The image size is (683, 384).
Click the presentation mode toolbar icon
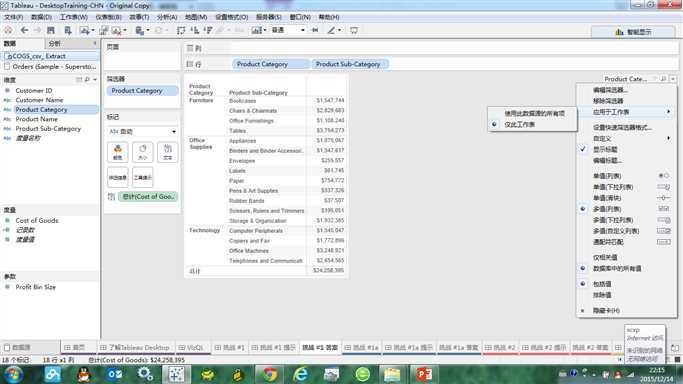pyautogui.click(x=354, y=30)
